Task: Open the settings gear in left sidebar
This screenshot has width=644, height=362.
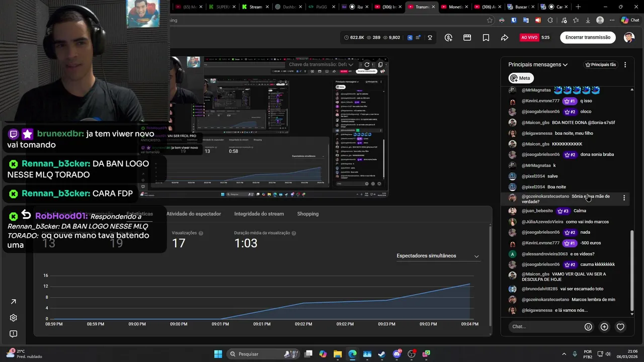Action: pos(14,318)
